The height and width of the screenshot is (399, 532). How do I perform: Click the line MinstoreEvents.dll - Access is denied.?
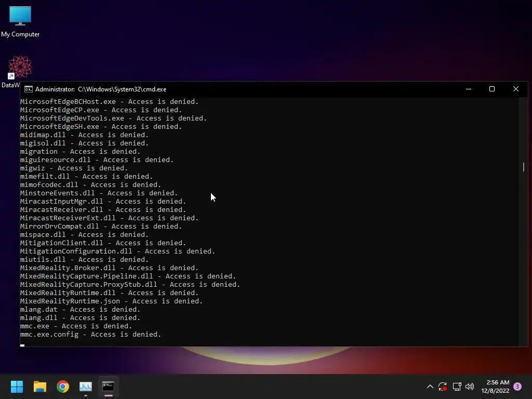(99, 193)
